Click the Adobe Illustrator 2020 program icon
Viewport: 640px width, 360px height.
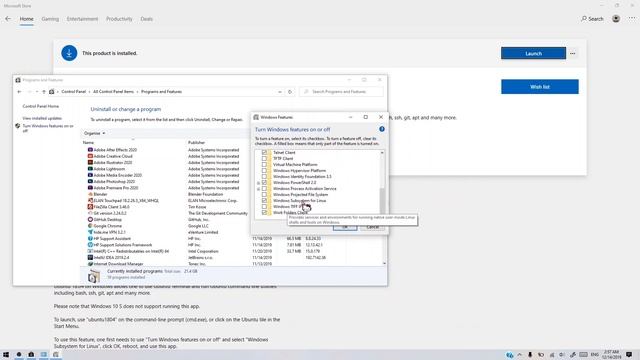(90, 162)
